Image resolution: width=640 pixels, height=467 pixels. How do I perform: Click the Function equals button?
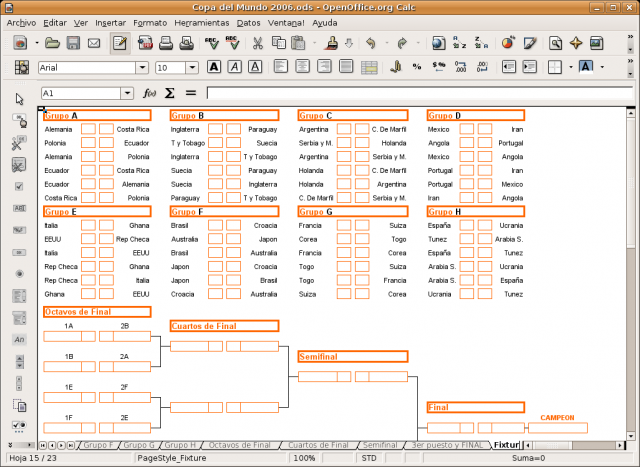click(x=191, y=93)
